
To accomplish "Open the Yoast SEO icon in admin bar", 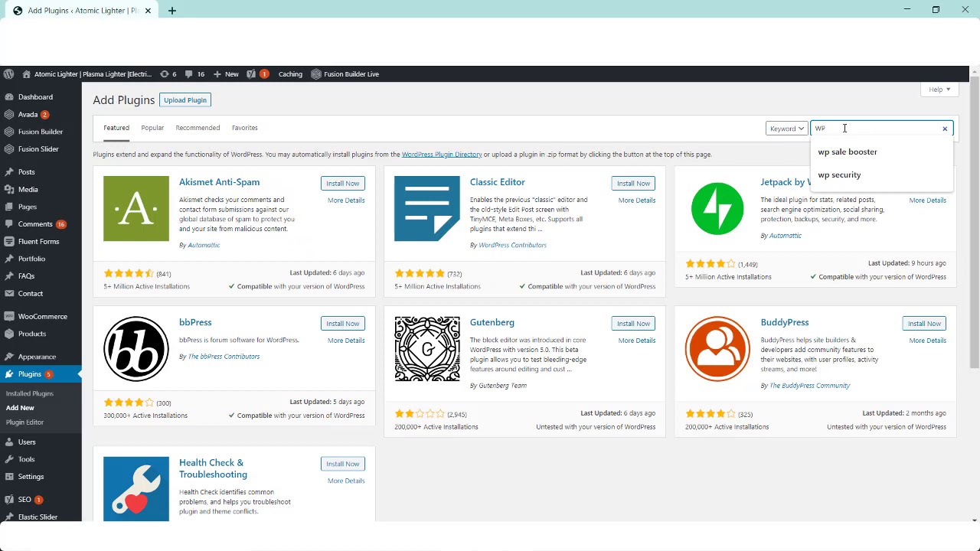I will (x=251, y=74).
